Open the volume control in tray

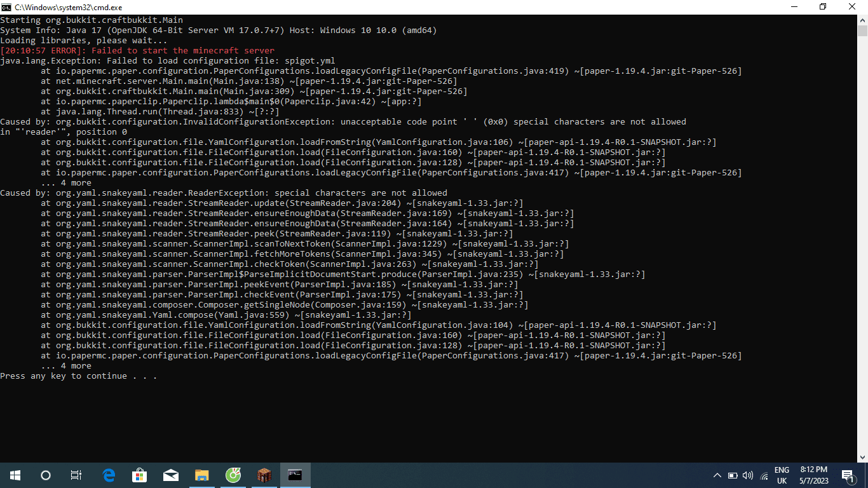(748, 475)
